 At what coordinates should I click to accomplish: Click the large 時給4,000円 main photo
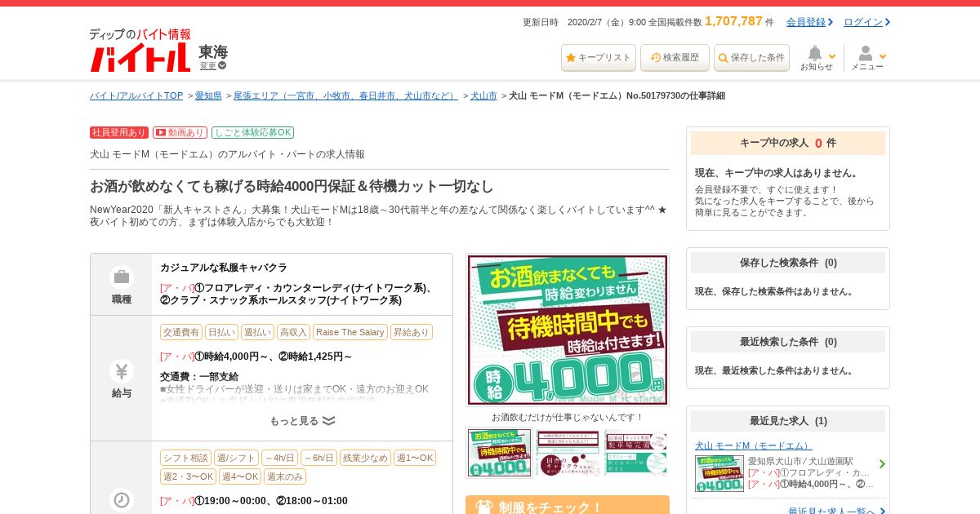(x=568, y=330)
